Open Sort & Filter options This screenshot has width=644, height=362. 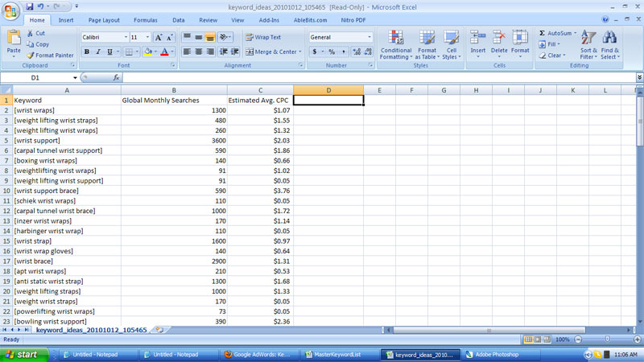coord(588,45)
